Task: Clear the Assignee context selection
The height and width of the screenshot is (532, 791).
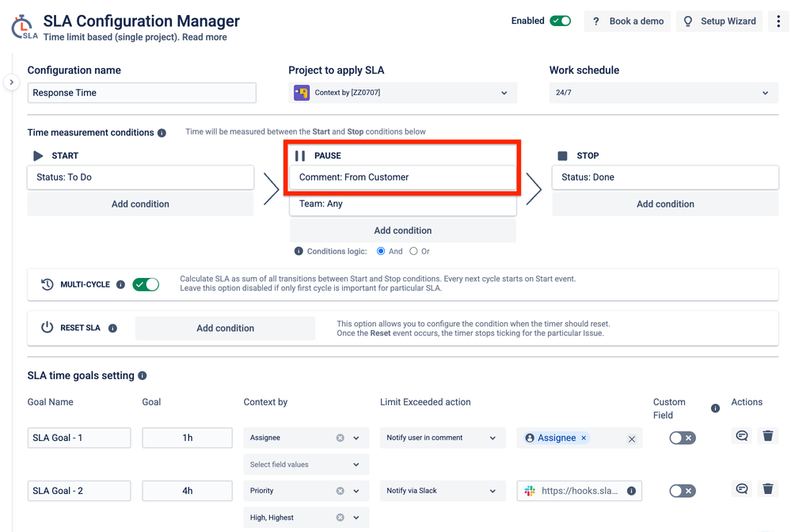Action: 340,439
